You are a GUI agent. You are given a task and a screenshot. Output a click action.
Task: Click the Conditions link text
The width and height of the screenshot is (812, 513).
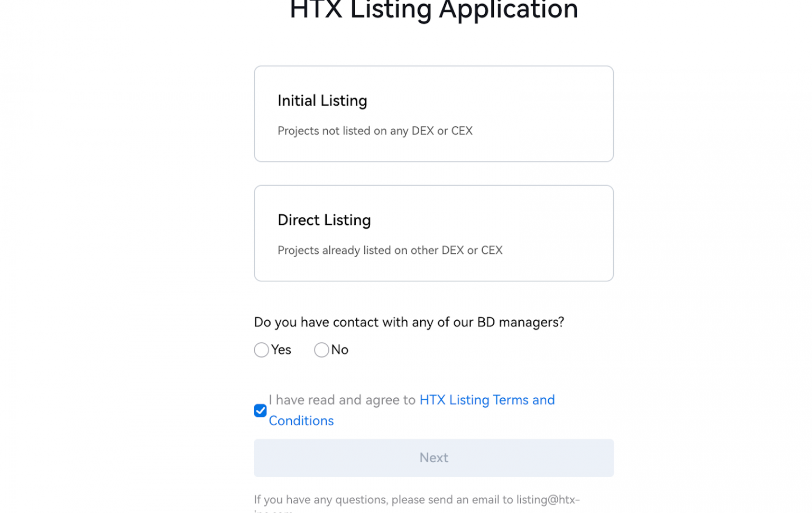tap(301, 420)
